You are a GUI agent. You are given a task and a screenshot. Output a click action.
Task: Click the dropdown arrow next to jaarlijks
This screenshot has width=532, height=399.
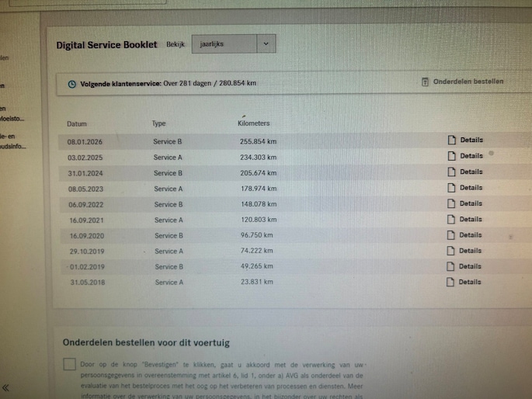265,44
